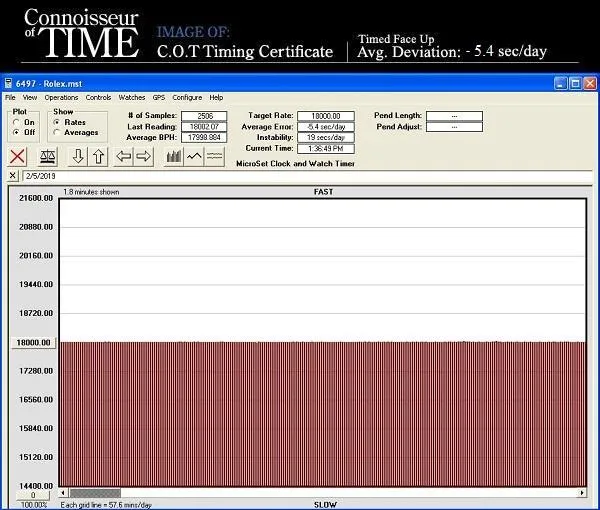Viewport: 600px width, 510px height.
Task: Click the 0 offset button below the scale
Action: click(x=33, y=495)
